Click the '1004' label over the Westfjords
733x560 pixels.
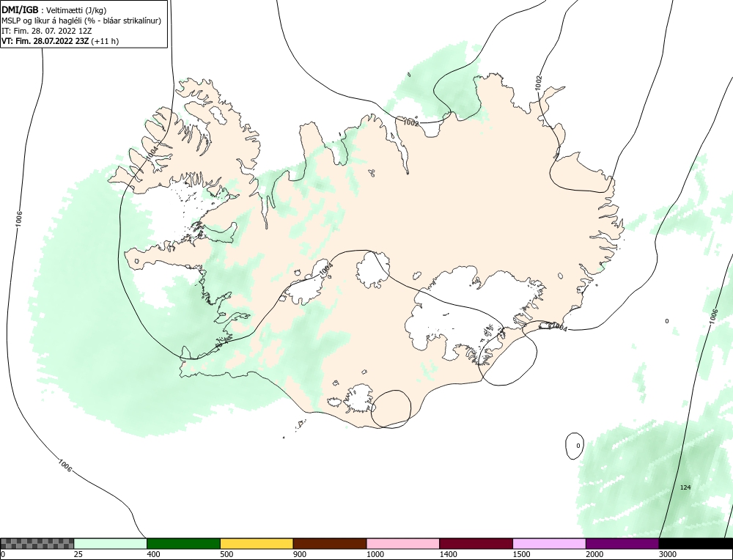click(152, 153)
